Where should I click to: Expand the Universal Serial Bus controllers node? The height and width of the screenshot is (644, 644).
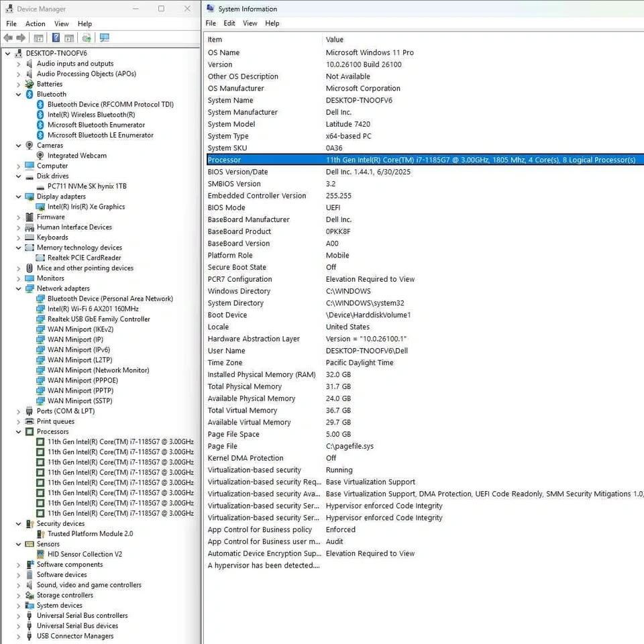coord(19,616)
